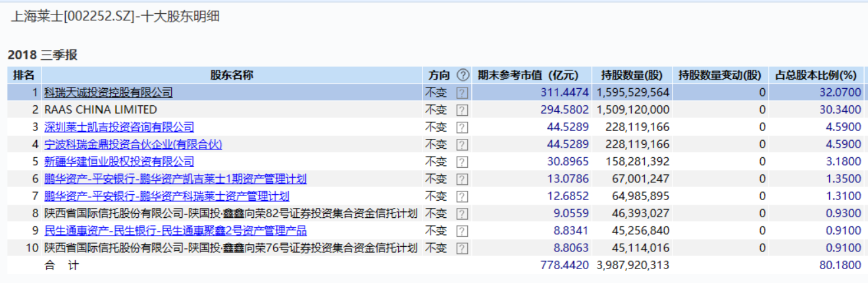Click the 持股数量变动(股) column header
The image size is (868, 283).
coord(720,75)
